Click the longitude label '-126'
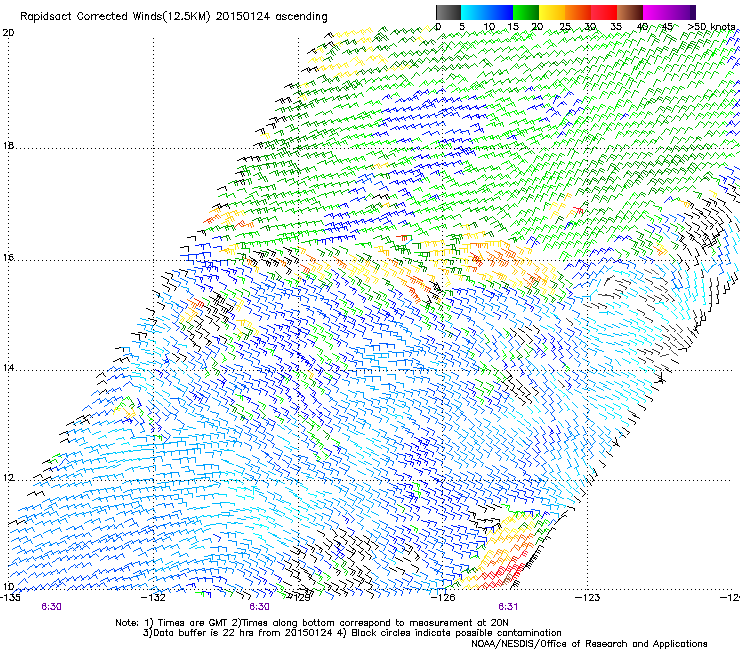The image size is (740, 650). (x=443, y=598)
